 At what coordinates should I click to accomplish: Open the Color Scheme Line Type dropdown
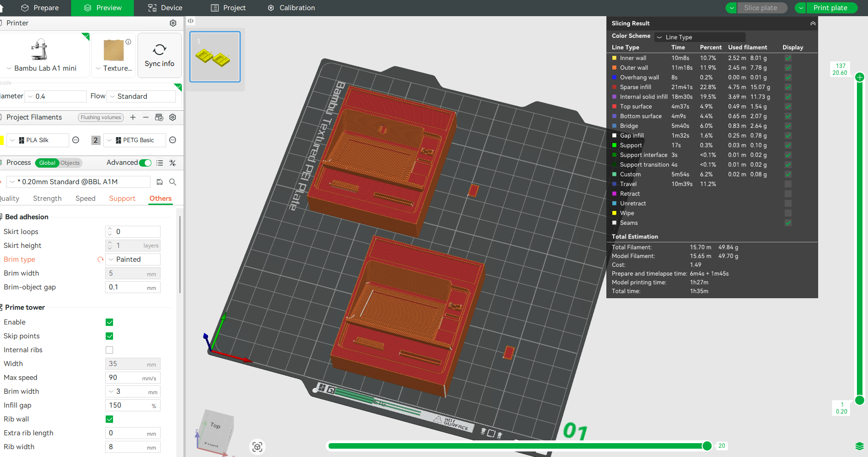700,37
